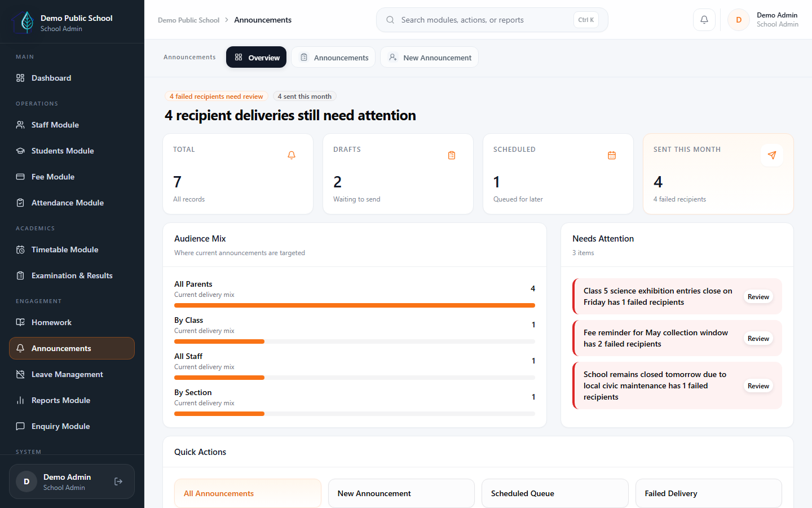
Task: Click the magnifier icon in search bar
Action: [390, 20]
